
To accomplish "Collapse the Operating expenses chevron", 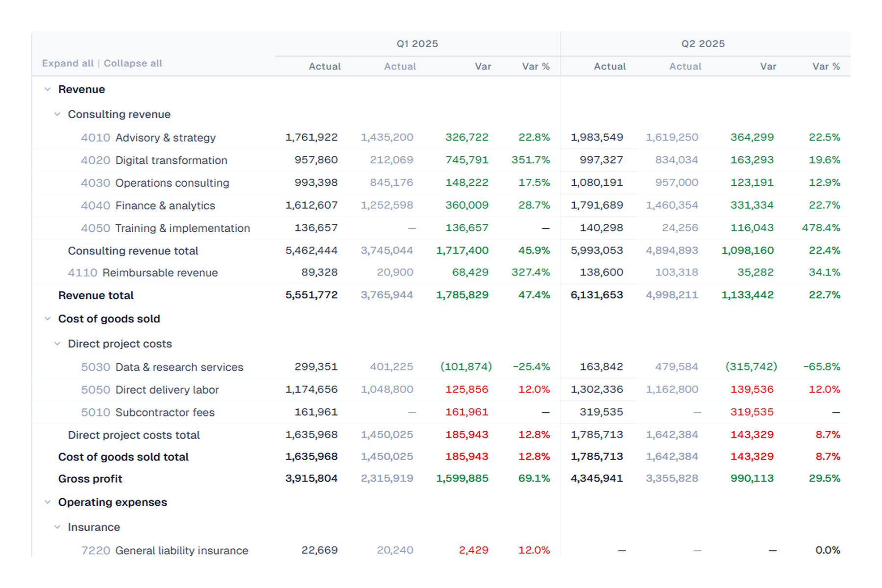I will tap(48, 502).
